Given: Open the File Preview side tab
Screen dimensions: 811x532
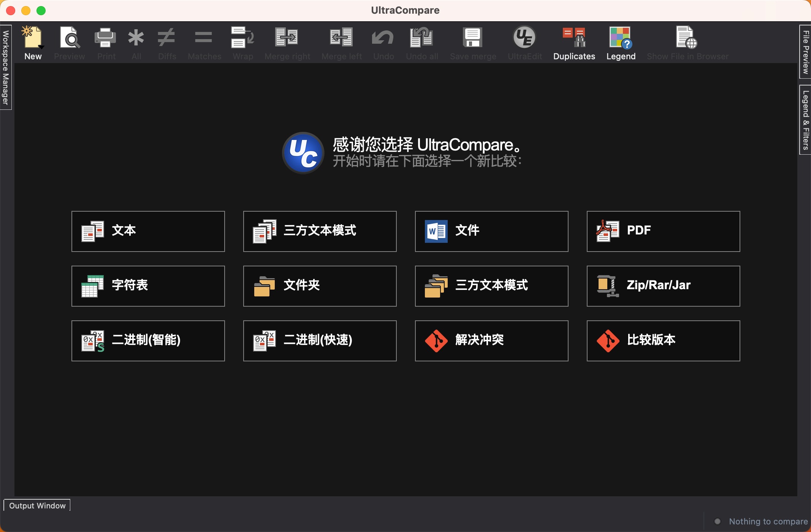Looking at the screenshot, I should (x=805, y=52).
